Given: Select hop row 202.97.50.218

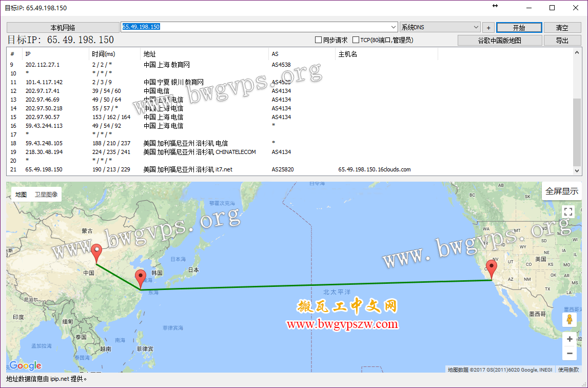Looking at the screenshot, I should point(289,108).
